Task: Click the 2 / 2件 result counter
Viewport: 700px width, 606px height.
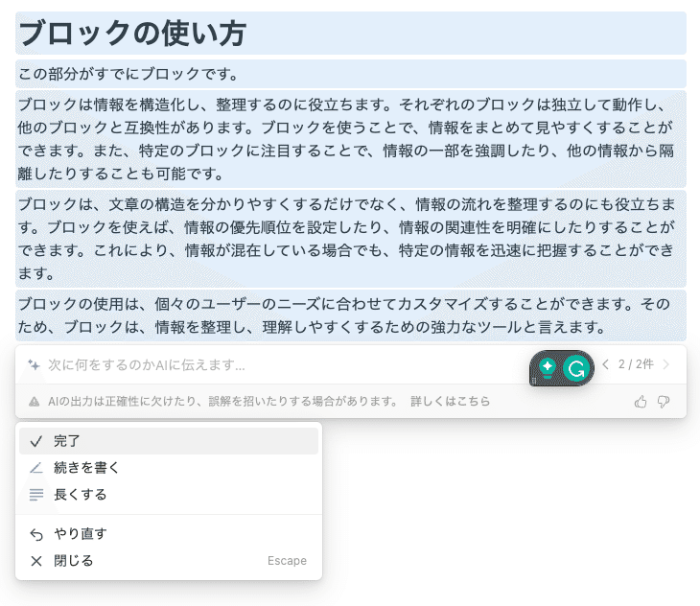Action: pyautogui.click(x=636, y=364)
